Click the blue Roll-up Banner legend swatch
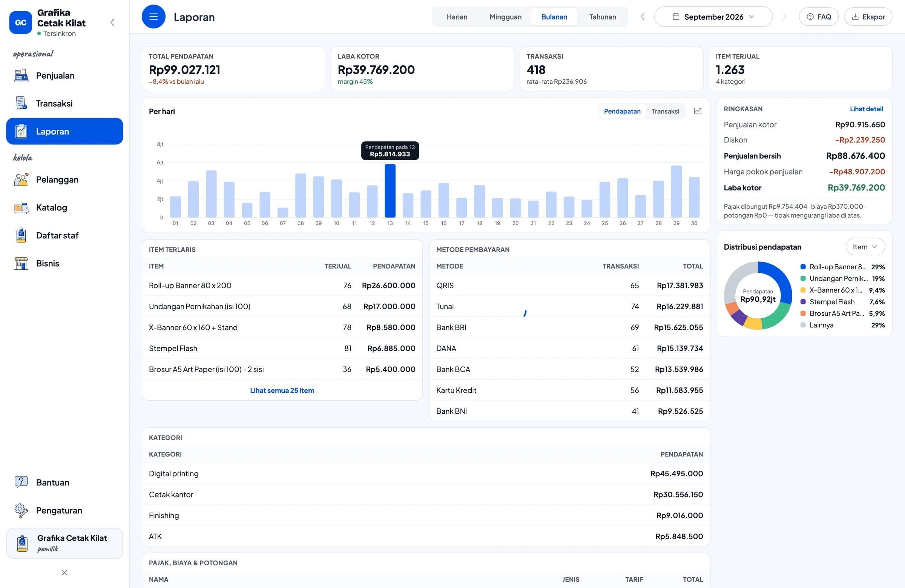The image size is (905, 588). [803, 267]
